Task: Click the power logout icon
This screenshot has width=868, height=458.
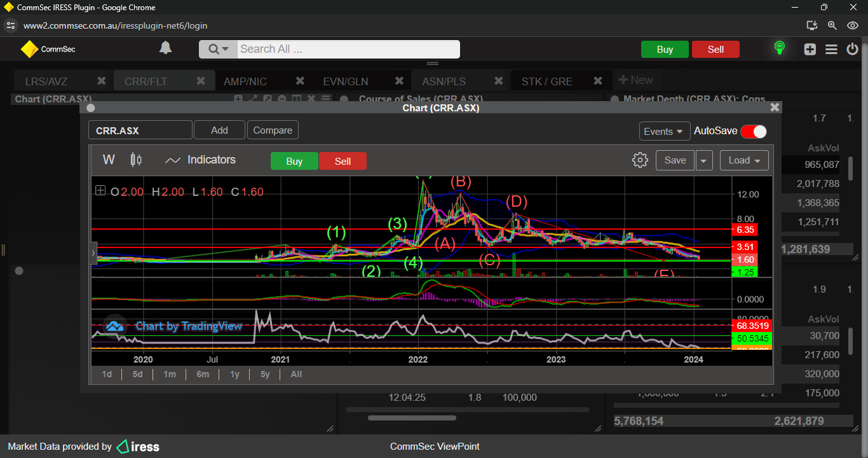Action: point(853,49)
